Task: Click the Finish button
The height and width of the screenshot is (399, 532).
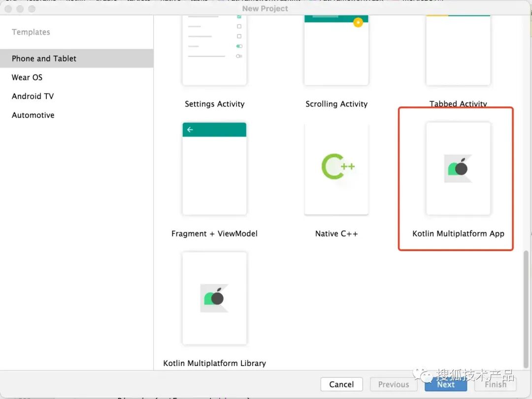Action: pos(496,384)
